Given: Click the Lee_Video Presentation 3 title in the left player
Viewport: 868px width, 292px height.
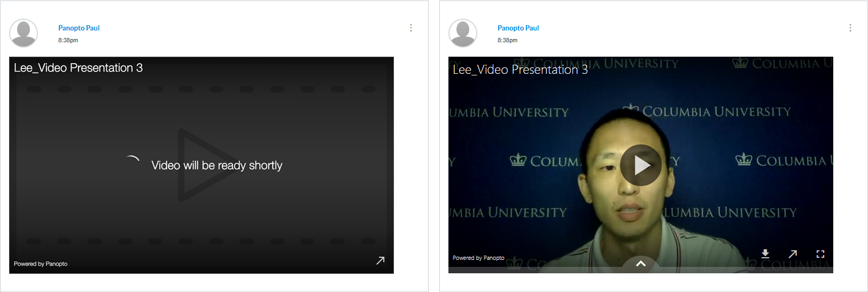Looking at the screenshot, I should click(x=79, y=68).
